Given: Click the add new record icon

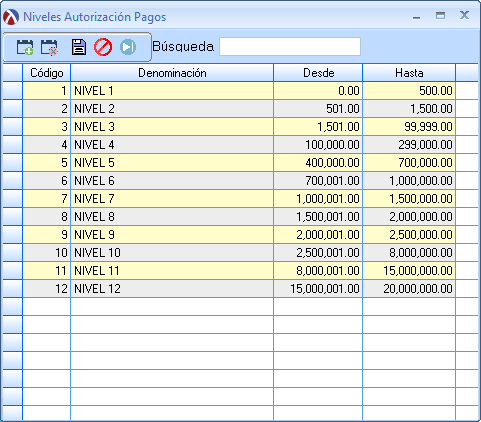Looking at the screenshot, I should pos(25,47).
